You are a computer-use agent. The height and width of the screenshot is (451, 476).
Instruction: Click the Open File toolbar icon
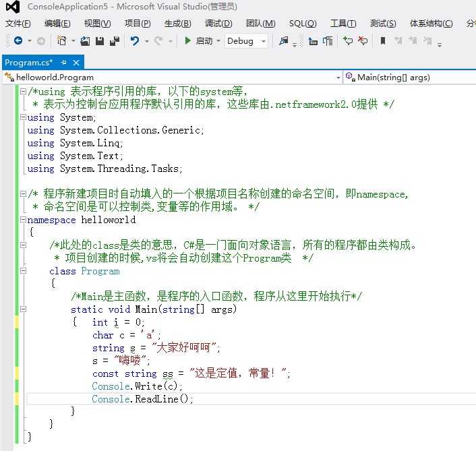[85, 40]
